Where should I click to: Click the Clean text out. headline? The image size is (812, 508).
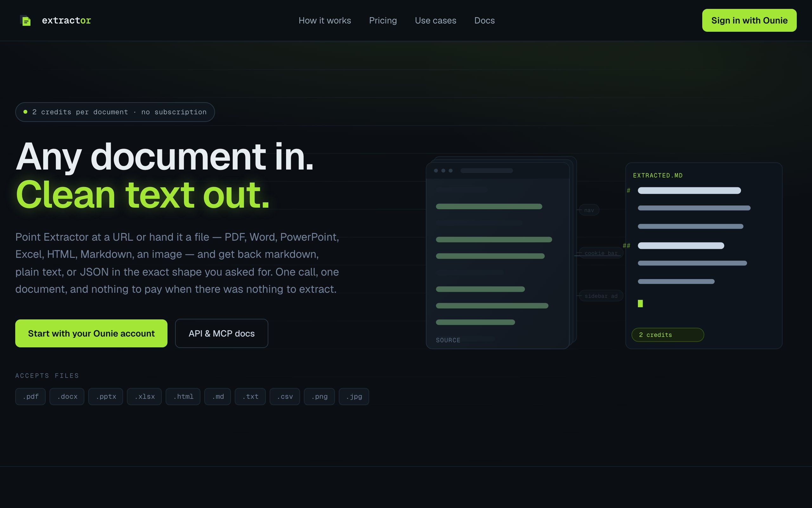click(143, 195)
